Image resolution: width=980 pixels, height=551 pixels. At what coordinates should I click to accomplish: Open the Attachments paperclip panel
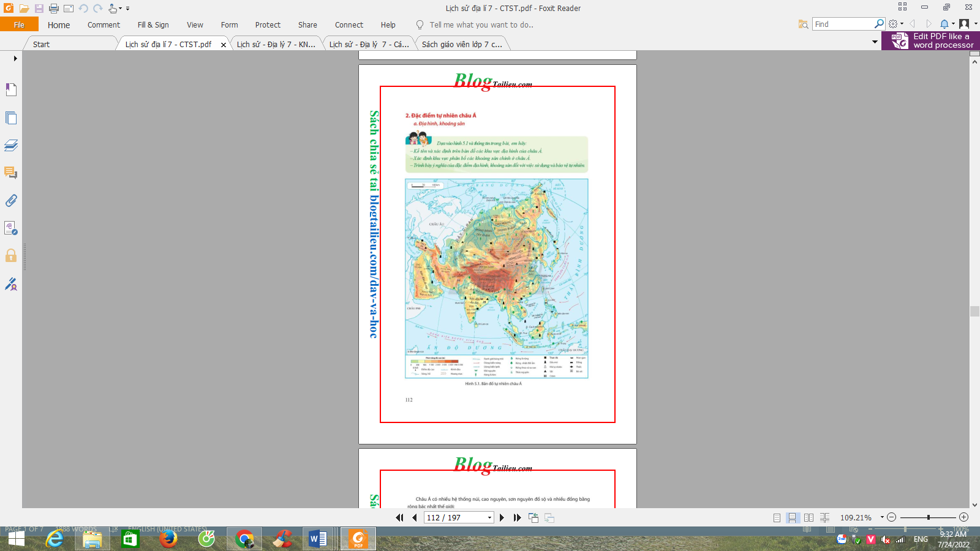tap(11, 201)
